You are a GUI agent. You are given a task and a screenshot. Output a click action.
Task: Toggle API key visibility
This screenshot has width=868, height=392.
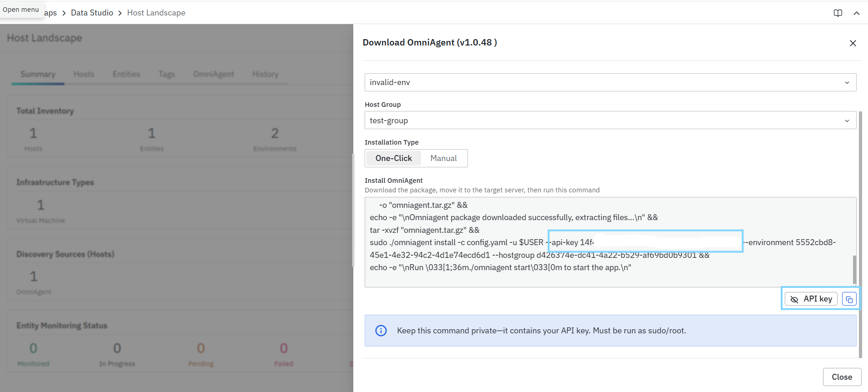coord(811,299)
